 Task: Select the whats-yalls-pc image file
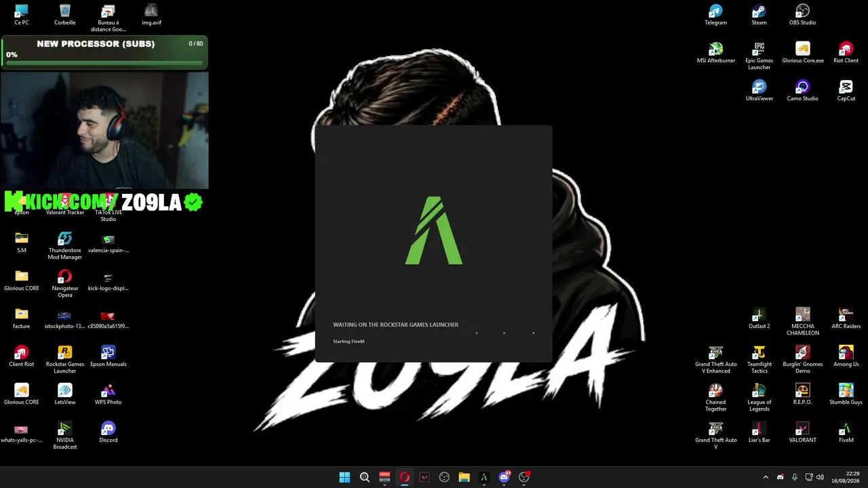pyautogui.click(x=22, y=432)
